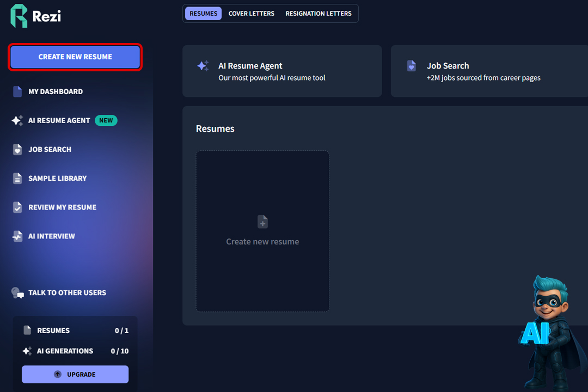Click the sparkle icon on the AI Resume Agent card

click(203, 66)
